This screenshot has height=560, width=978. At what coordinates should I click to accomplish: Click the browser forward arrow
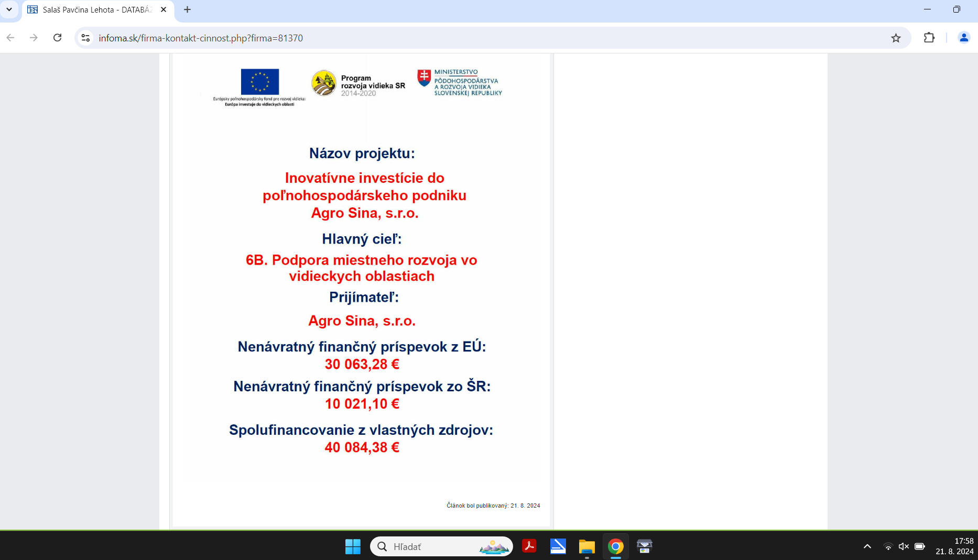(34, 38)
